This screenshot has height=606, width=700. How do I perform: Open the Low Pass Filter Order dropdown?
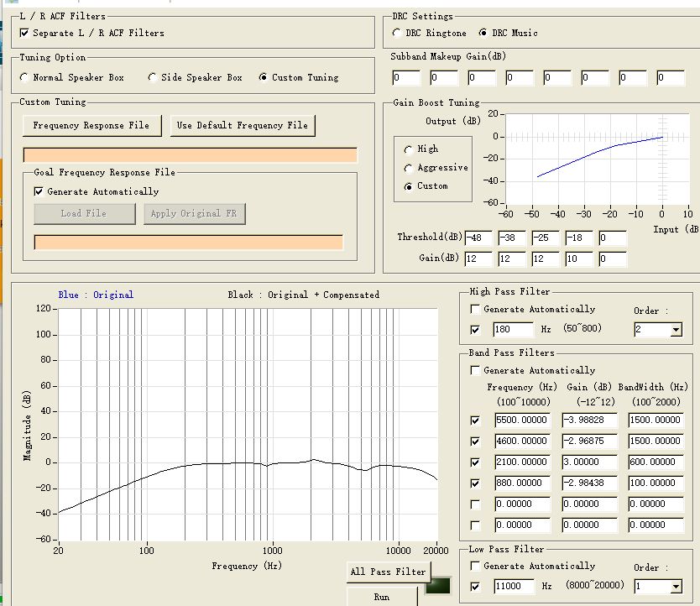click(676, 587)
